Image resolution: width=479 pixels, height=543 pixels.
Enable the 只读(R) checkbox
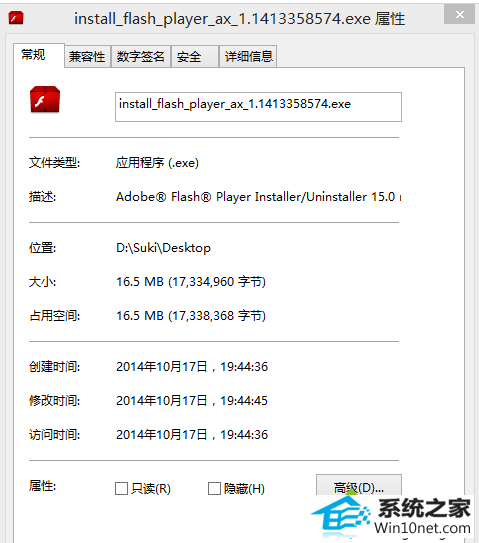pyautogui.click(x=122, y=489)
